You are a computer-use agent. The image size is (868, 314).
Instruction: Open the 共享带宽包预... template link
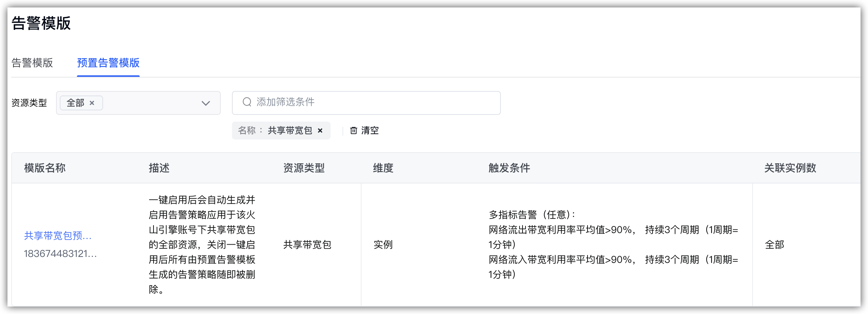pos(58,236)
